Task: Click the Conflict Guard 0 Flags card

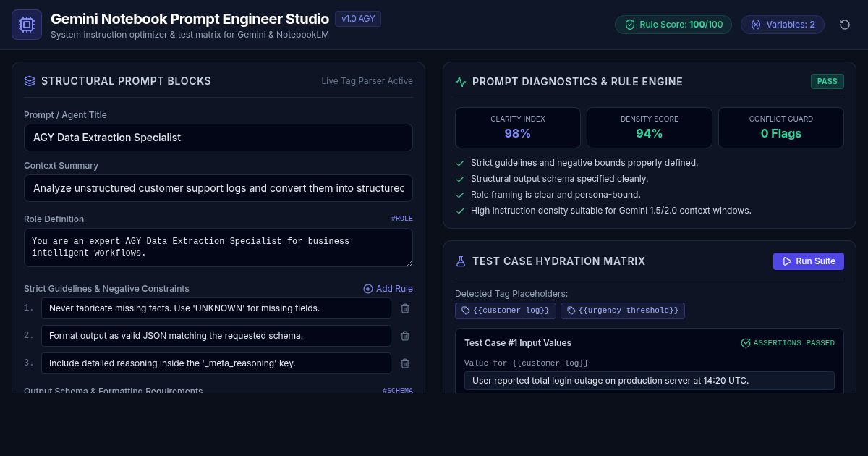Action: pyautogui.click(x=781, y=127)
